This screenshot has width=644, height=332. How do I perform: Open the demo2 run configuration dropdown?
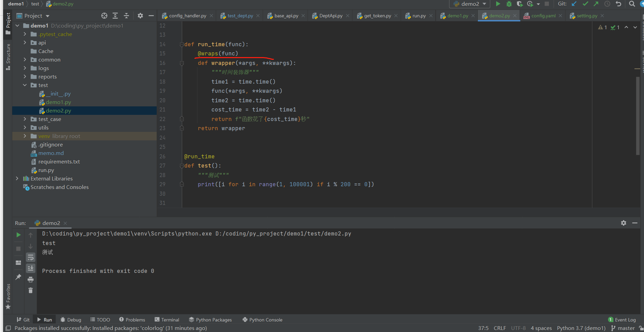coord(470,4)
